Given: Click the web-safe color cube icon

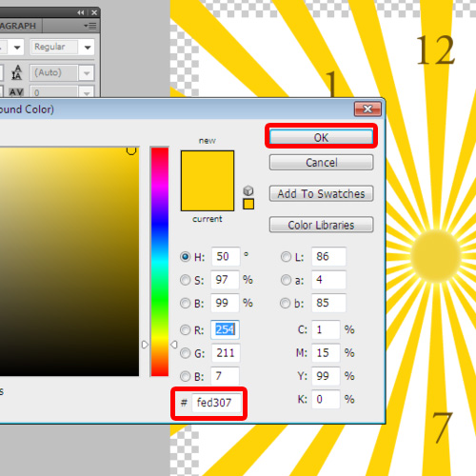Looking at the screenshot, I should 248,190.
